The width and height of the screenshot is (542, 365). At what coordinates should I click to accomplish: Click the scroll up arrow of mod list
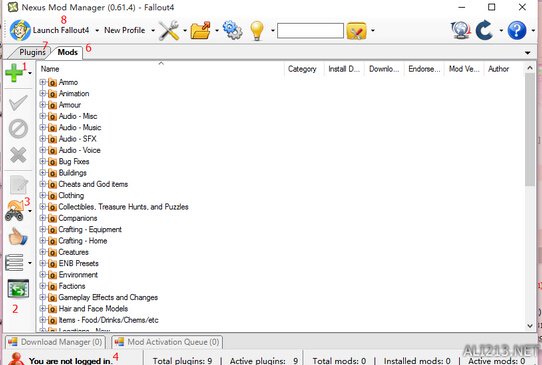[530, 68]
